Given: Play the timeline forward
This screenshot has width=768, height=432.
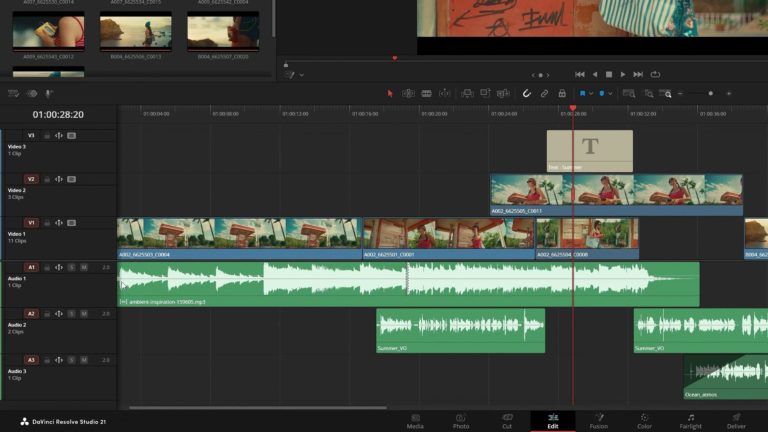Looking at the screenshot, I should pyautogui.click(x=623, y=74).
